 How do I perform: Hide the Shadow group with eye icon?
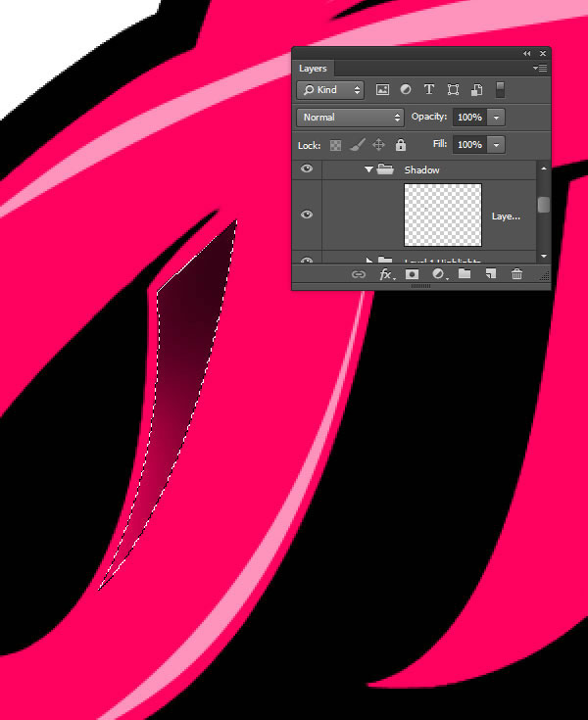307,169
